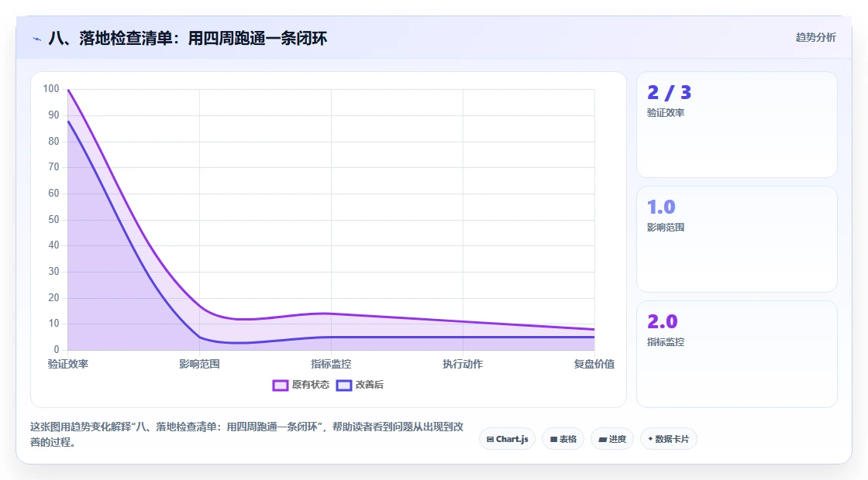
Task: Click the purple 原有状态 legend color box
Action: (x=280, y=386)
